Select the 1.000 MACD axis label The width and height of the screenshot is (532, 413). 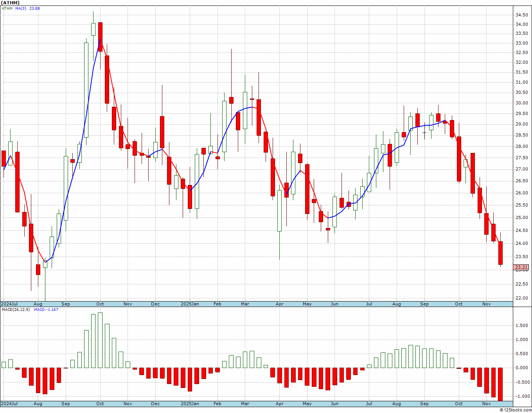[522, 339]
